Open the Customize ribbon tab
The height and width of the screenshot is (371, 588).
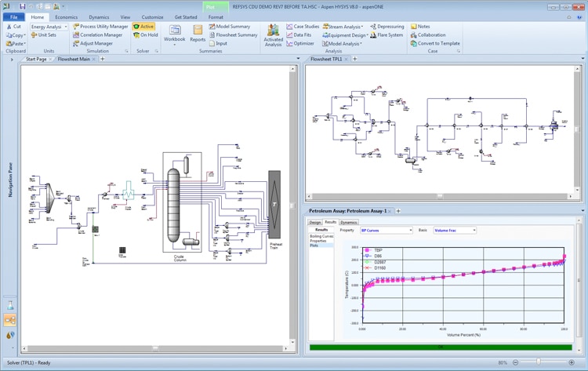click(x=152, y=17)
